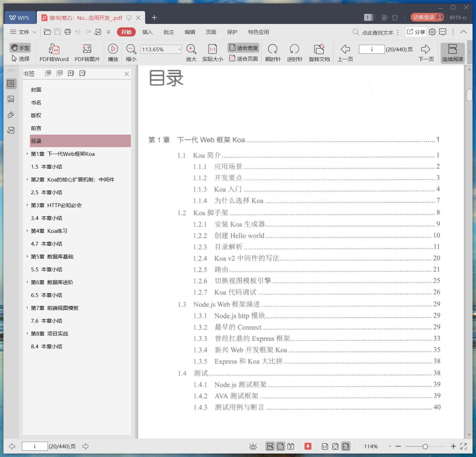Expand bookmark 第3章 HTTP必知必会

coord(27,205)
